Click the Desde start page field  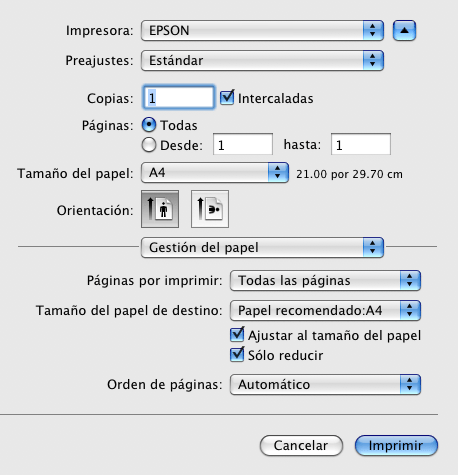(243, 144)
